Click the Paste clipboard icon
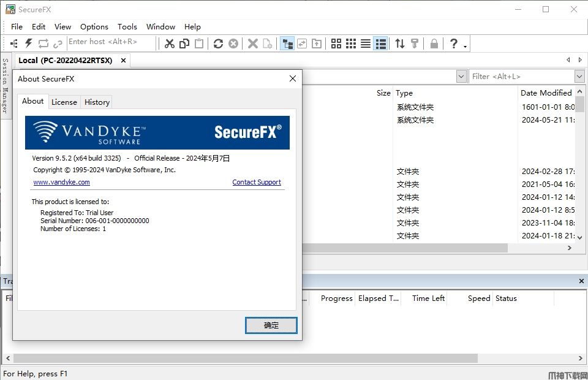 (199, 44)
